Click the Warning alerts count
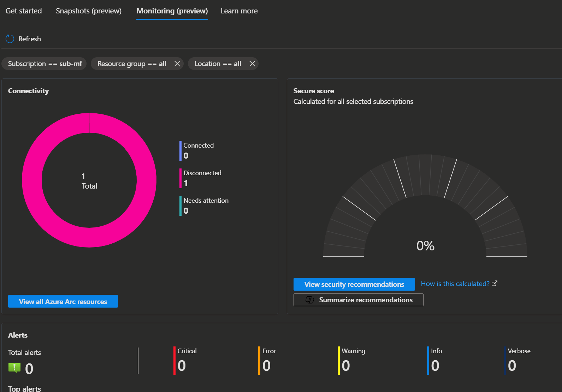562x392 pixels. [x=346, y=366]
